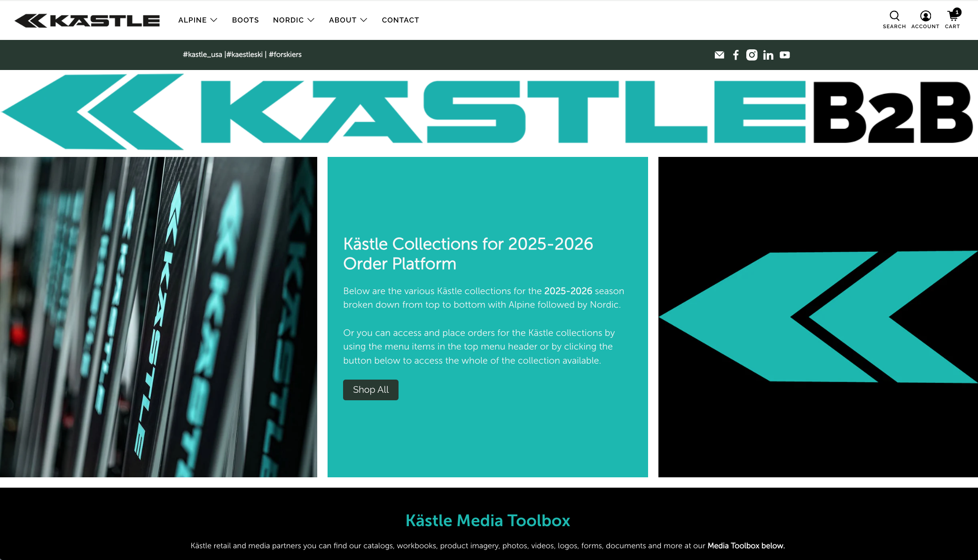Follow the Media Toolbox below link
This screenshot has height=560, width=978.
coord(746,545)
